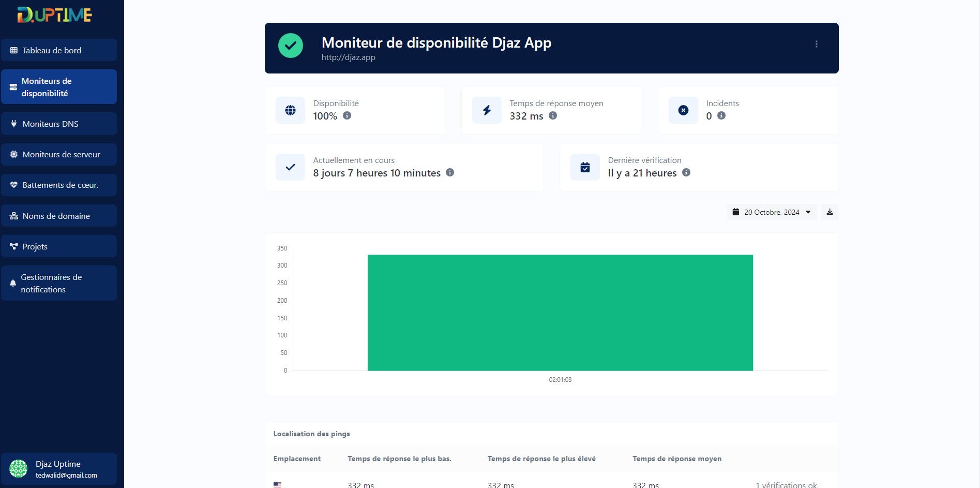Click the 02:01:03 chart time label

[x=560, y=380]
